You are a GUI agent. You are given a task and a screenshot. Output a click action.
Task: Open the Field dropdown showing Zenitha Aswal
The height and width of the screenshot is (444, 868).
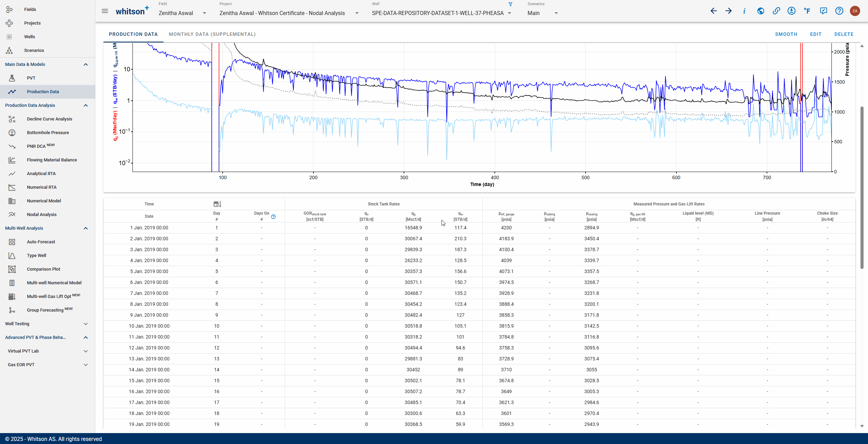point(182,13)
